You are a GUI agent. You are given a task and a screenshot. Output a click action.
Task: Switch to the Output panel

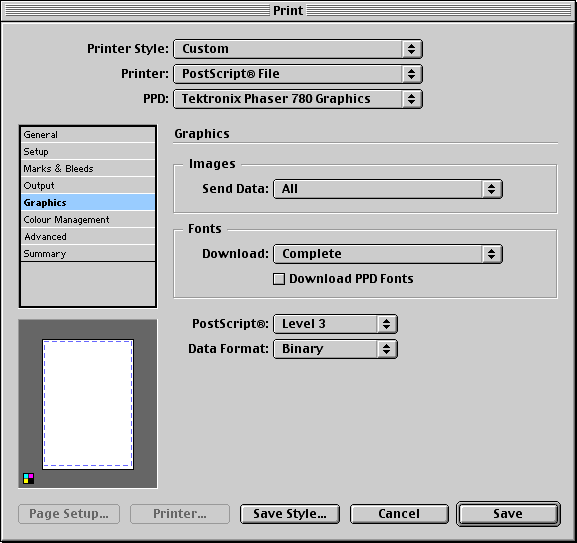[88, 185]
